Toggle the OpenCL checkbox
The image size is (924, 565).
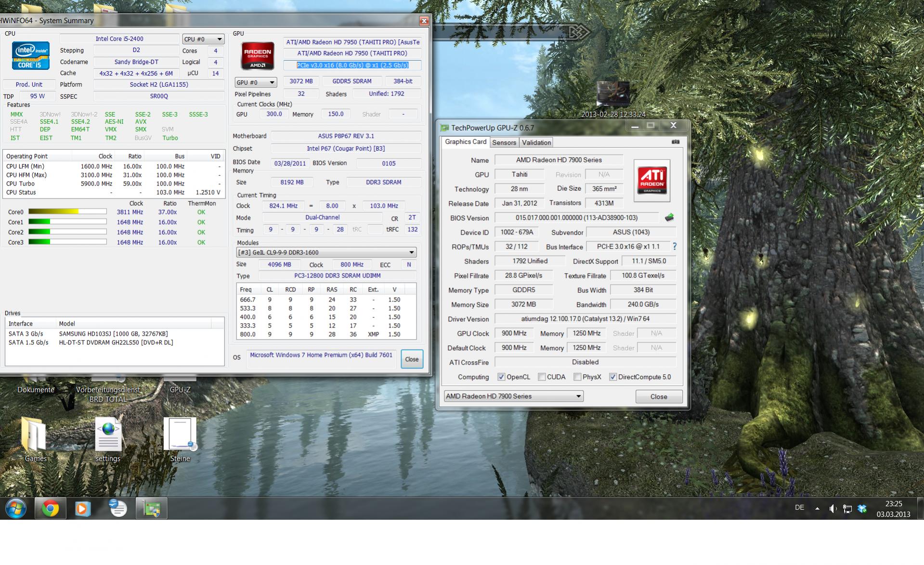pyautogui.click(x=501, y=377)
